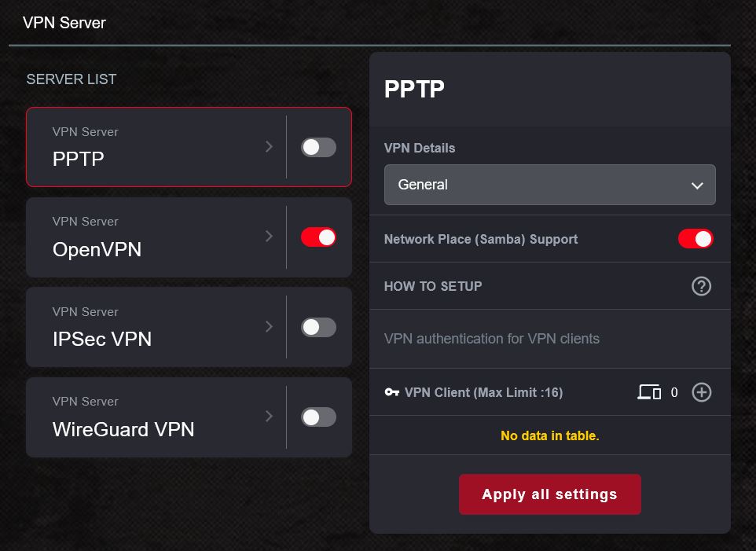This screenshot has width=756, height=551.
Task: Open the HOW TO SETUP help icon
Action: click(701, 286)
